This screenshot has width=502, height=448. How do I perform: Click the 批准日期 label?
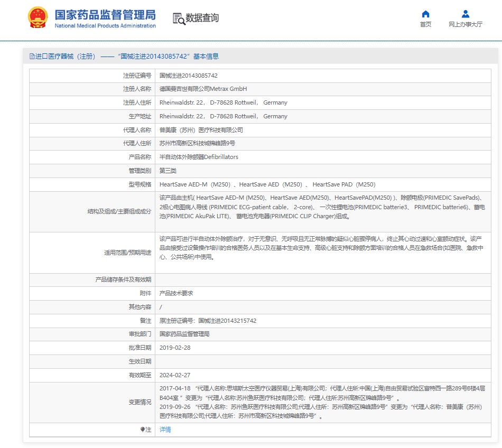tap(140, 348)
